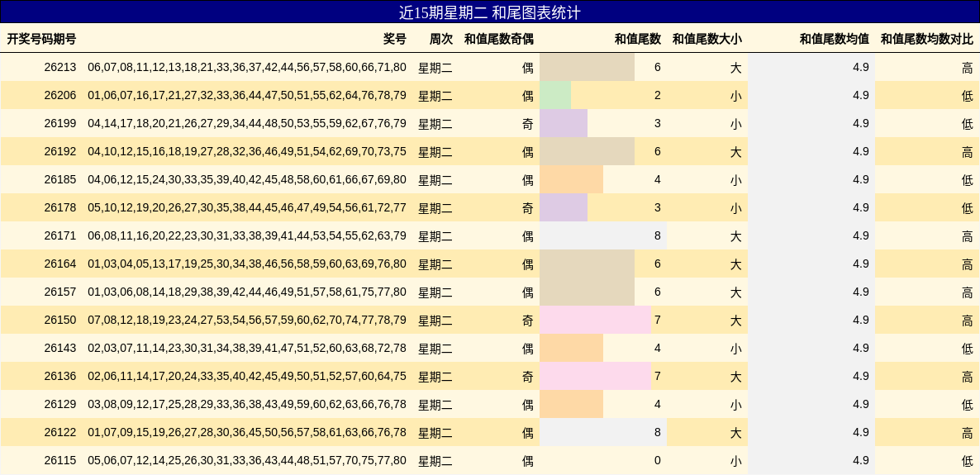Click the orange tail-value bar in row 26185

click(571, 179)
